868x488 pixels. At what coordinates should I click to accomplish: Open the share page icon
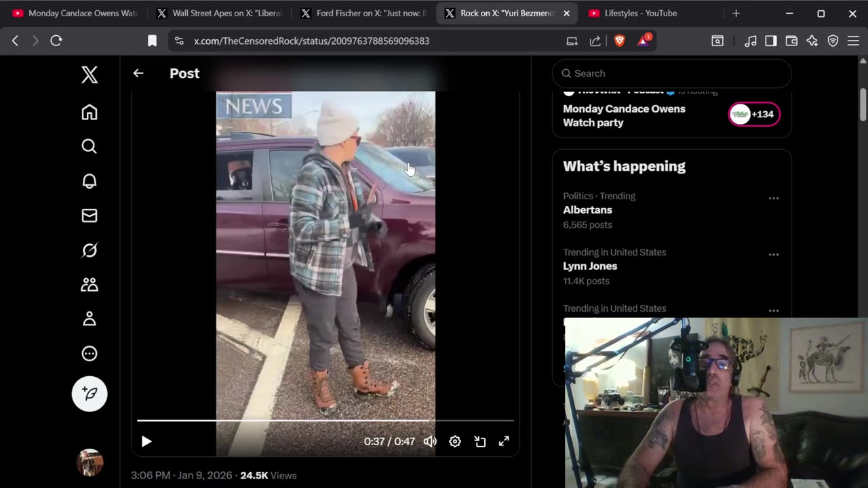595,41
